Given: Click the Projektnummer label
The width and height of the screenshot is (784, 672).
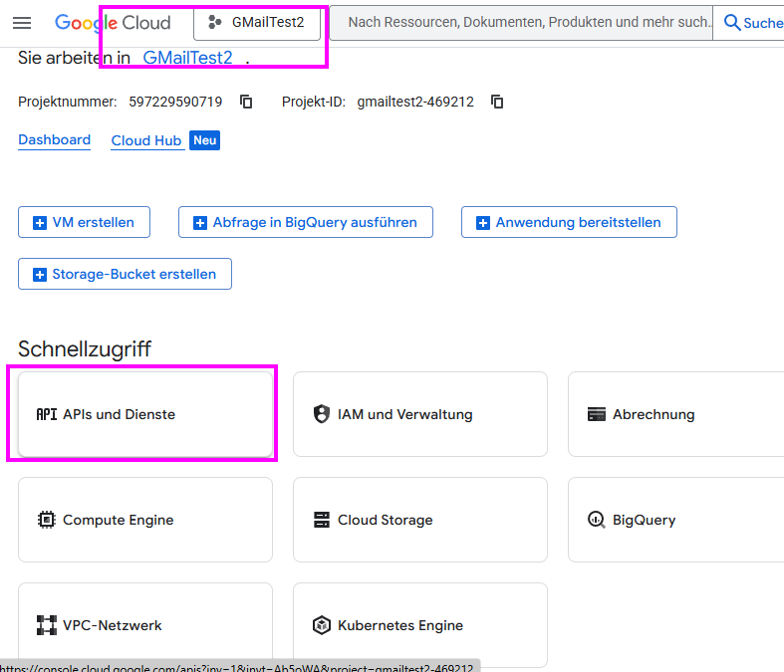Looking at the screenshot, I should point(68,102).
